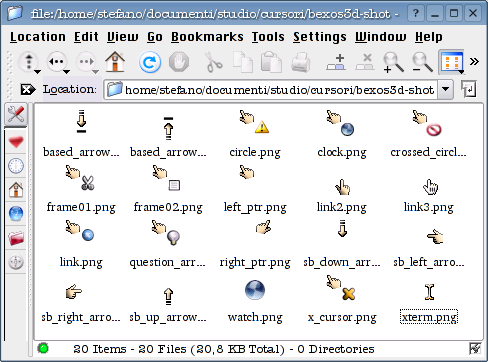Open the Edit menu
Screen dimensions: 488x362
[86, 37]
